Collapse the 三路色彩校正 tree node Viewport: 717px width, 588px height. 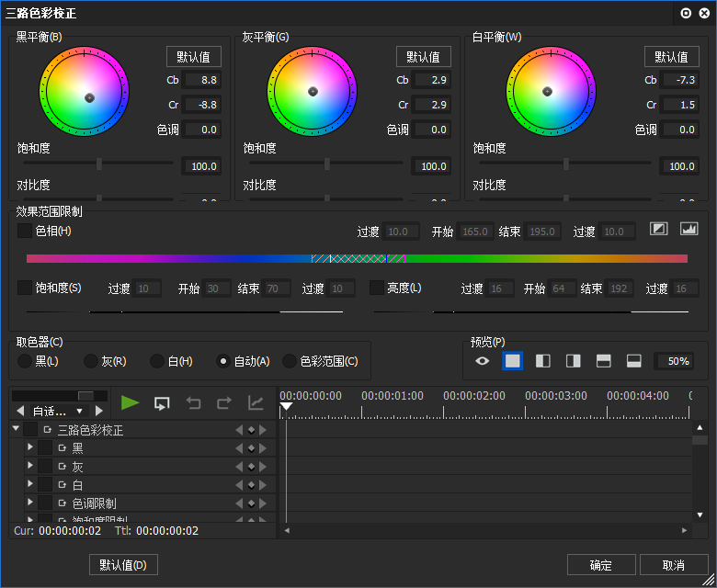(16, 428)
